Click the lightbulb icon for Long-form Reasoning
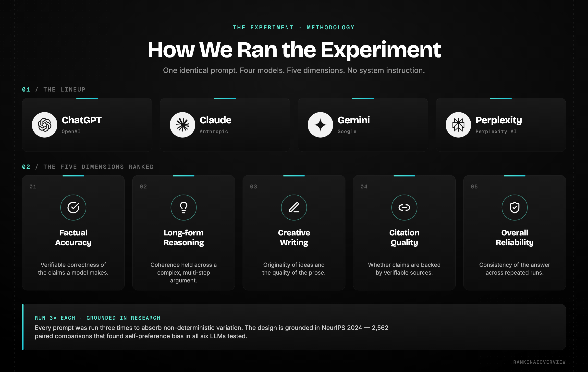The height and width of the screenshot is (372, 588). point(184,208)
